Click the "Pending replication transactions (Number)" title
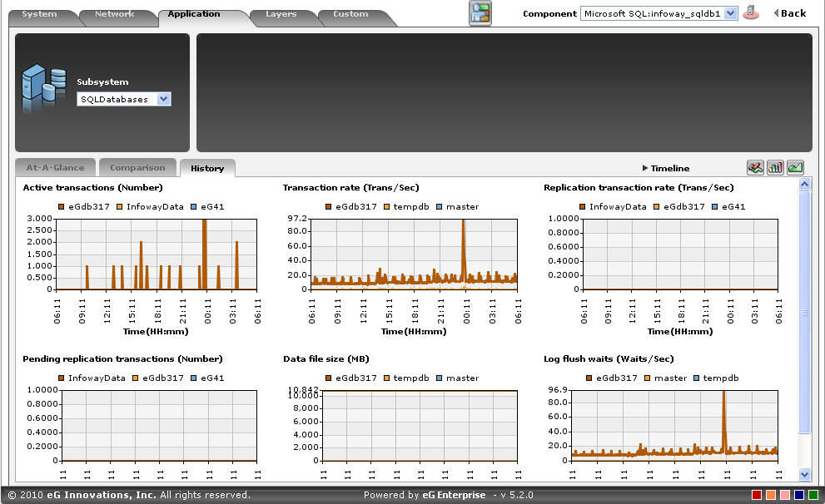Screen dimensions: 825x504 point(122,359)
